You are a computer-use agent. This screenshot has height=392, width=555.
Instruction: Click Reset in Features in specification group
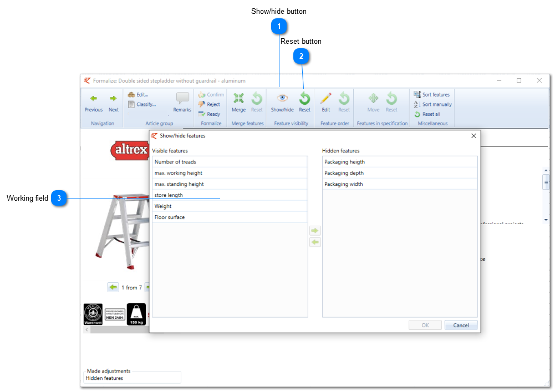[391, 103]
